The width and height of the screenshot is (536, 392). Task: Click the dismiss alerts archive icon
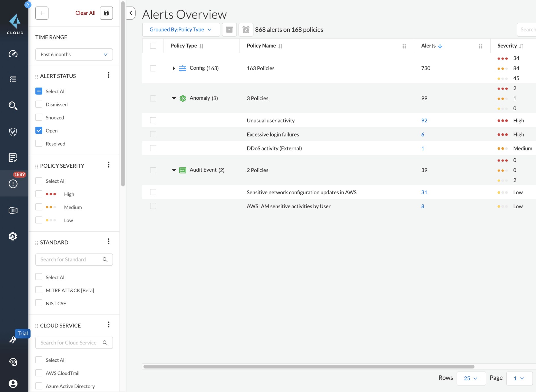[229, 30]
